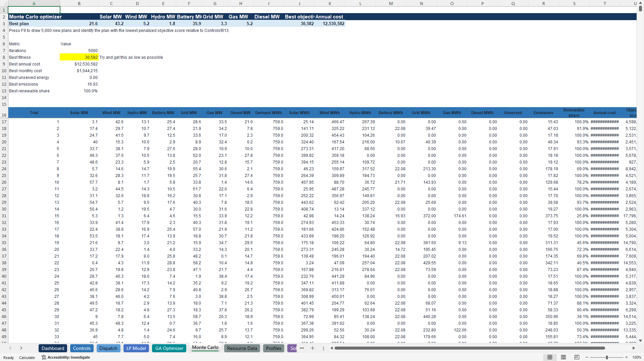Switch to the Controls sheet tab
Viewport: 644px width, 361px height.
(82, 348)
